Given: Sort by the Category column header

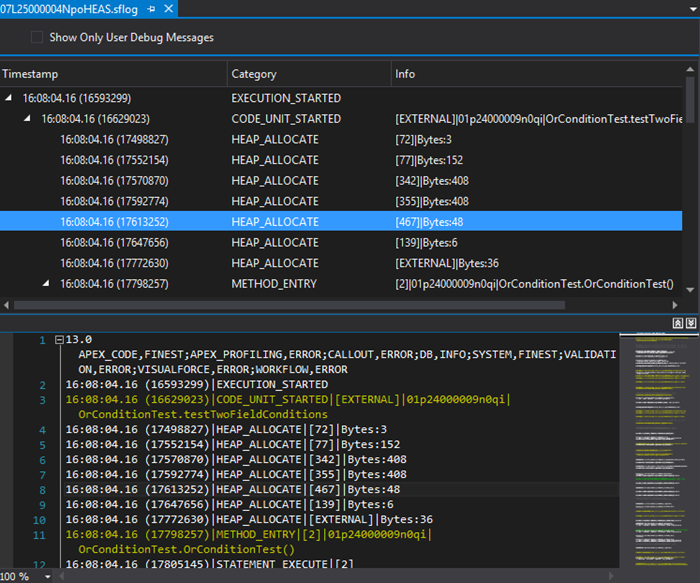Looking at the screenshot, I should click(x=309, y=74).
